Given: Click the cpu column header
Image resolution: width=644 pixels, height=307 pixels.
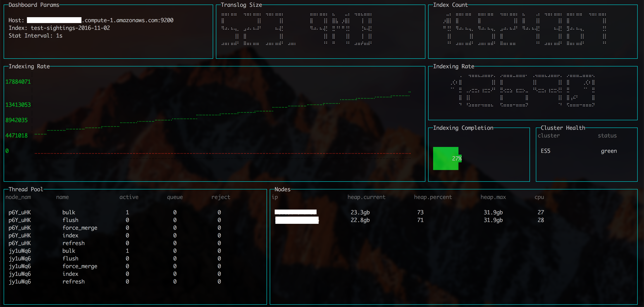Looking at the screenshot, I should (x=539, y=197).
